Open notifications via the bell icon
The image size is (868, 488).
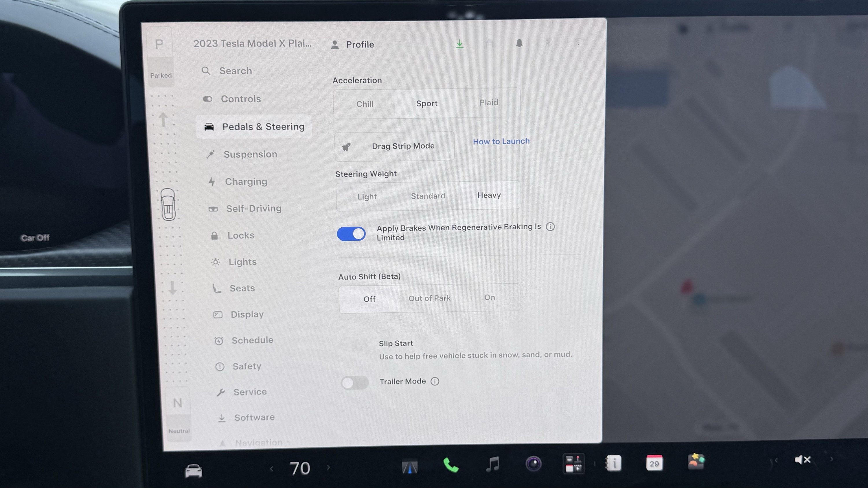pos(519,43)
